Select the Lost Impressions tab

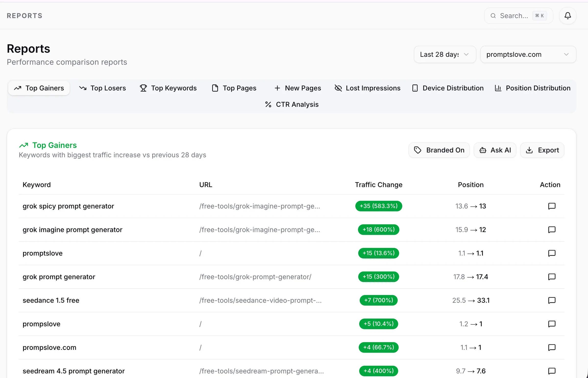pyautogui.click(x=367, y=88)
